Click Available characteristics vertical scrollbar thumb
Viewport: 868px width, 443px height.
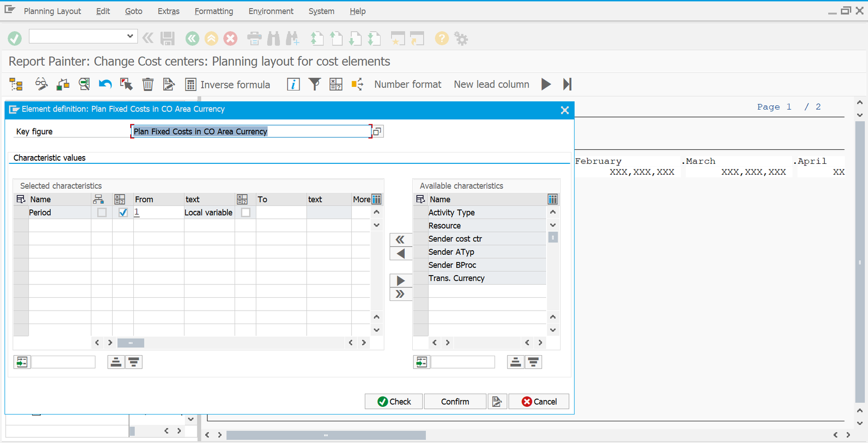pyautogui.click(x=553, y=238)
